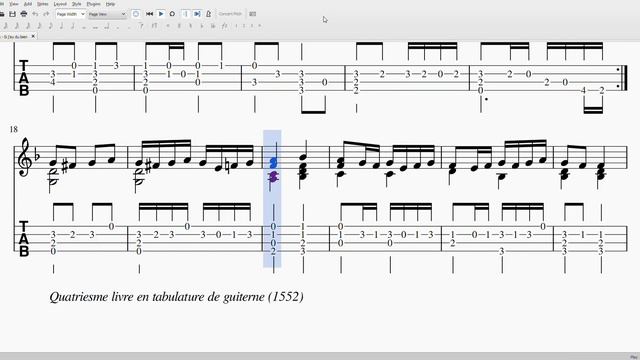Apply the double sharp accidental

(x=168, y=26)
